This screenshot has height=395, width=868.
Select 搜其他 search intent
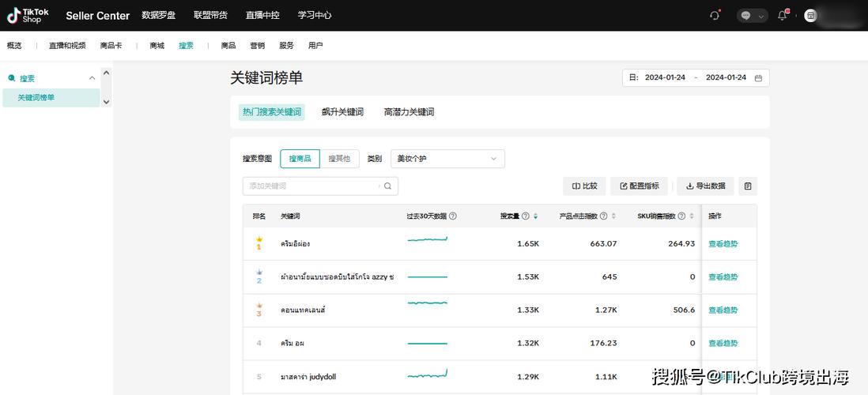[339, 159]
